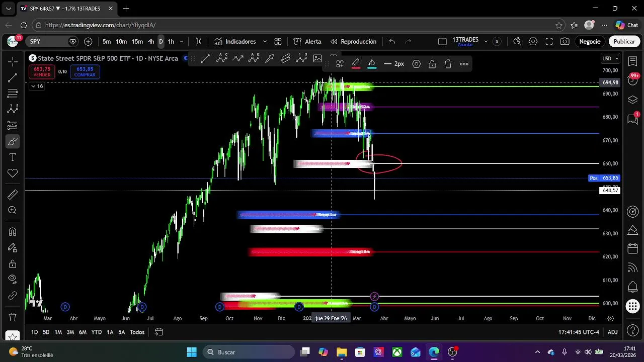This screenshot has width=644, height=362.
Task: Open the USD currency dropdown
Action: tap(610, 58)
